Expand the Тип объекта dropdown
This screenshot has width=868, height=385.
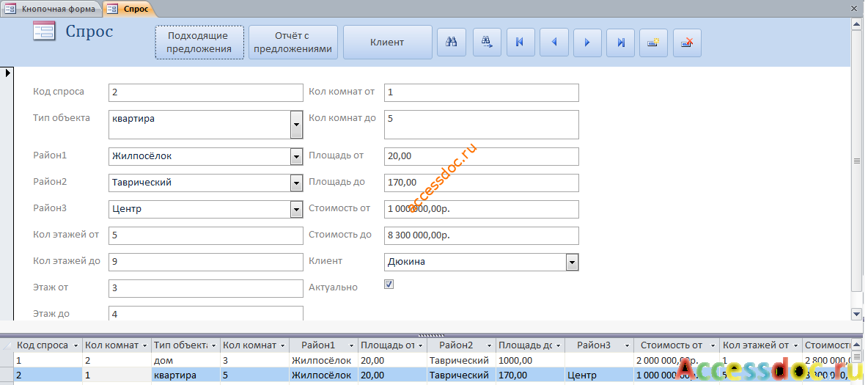pyautogui.click(x=297, y=124)
